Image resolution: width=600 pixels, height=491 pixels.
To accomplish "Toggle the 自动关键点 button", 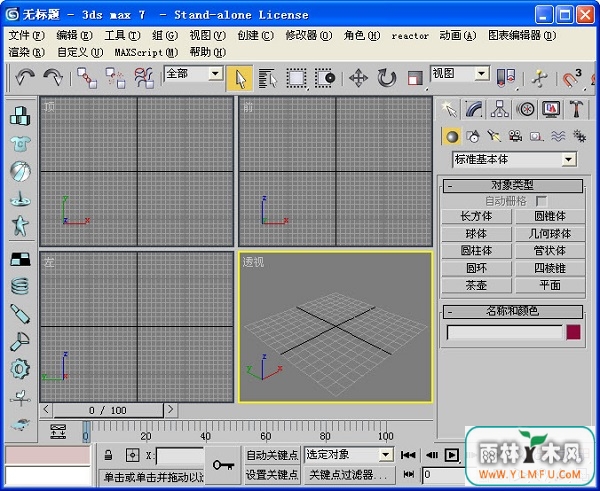I will [272, 455].
